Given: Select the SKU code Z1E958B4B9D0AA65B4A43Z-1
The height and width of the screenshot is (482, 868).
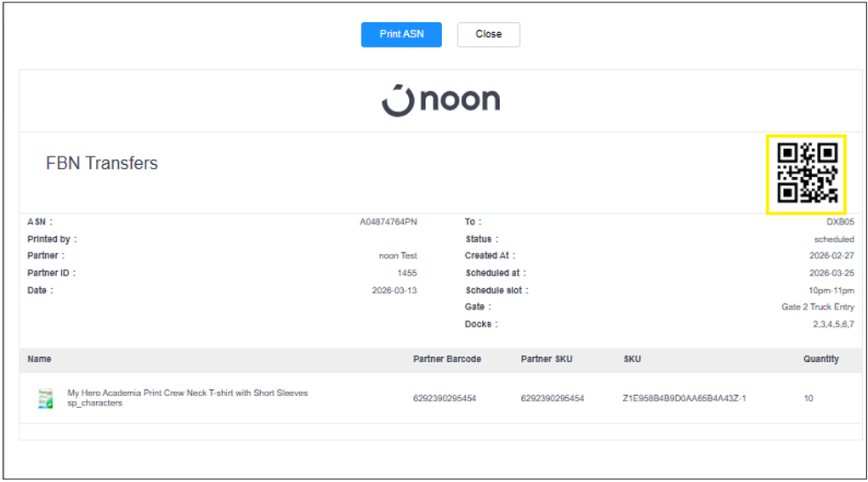Looking at the screenshot, I should point(684,398).
